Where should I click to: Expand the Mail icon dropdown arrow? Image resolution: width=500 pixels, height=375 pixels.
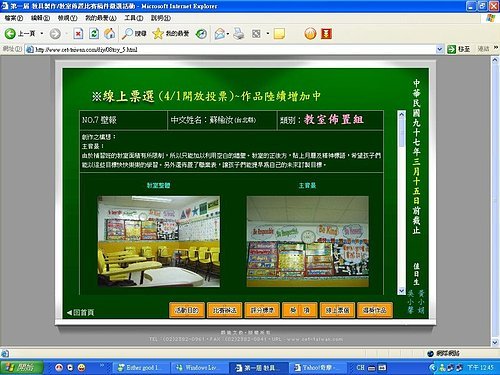coord(228,34)
